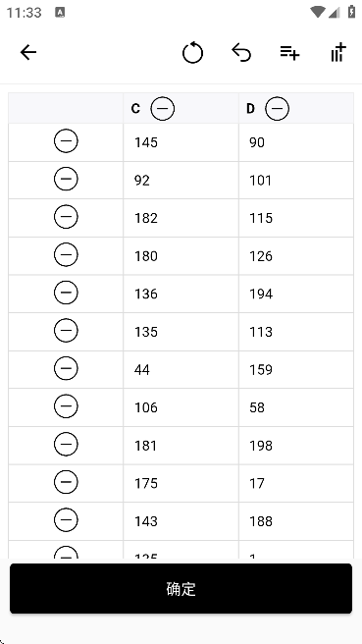Edit the cell showing 198
Viewport: 362px width, 644px height.
click(x=296, y=446)
